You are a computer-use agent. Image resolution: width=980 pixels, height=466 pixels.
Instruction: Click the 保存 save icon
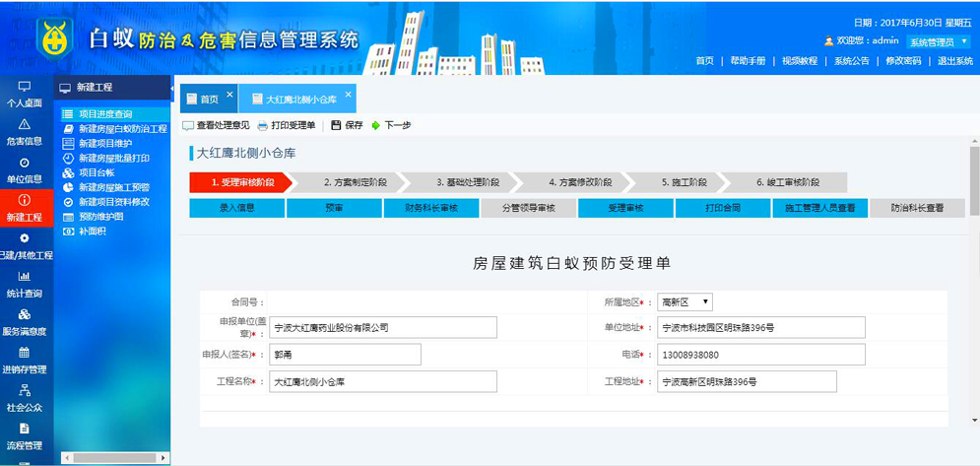click(347, 126)
